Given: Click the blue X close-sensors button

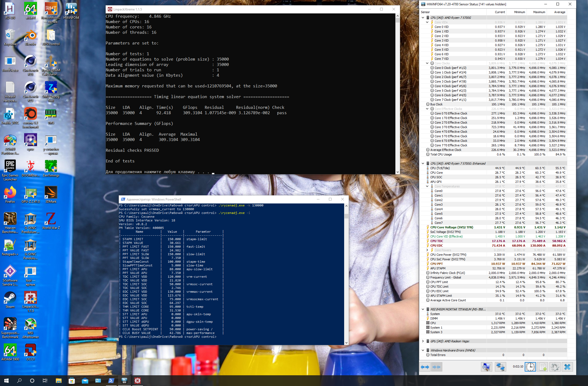Looking at the screenshot, I should coord(567,367).
